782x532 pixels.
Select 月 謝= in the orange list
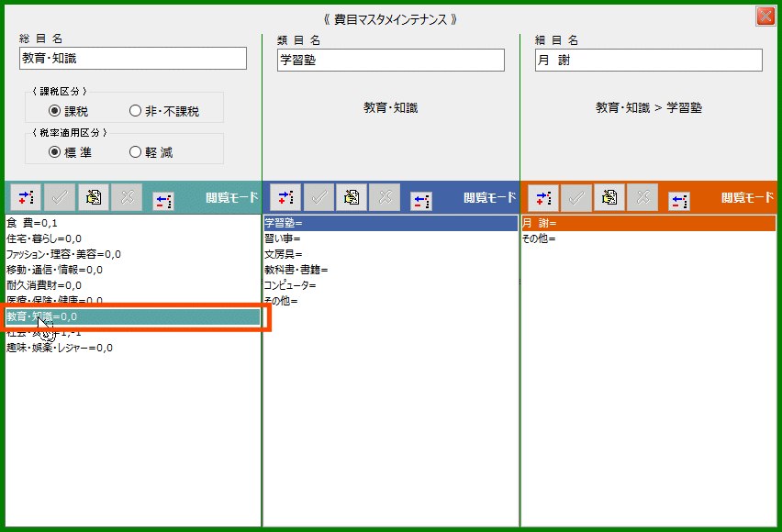[649, 223]
